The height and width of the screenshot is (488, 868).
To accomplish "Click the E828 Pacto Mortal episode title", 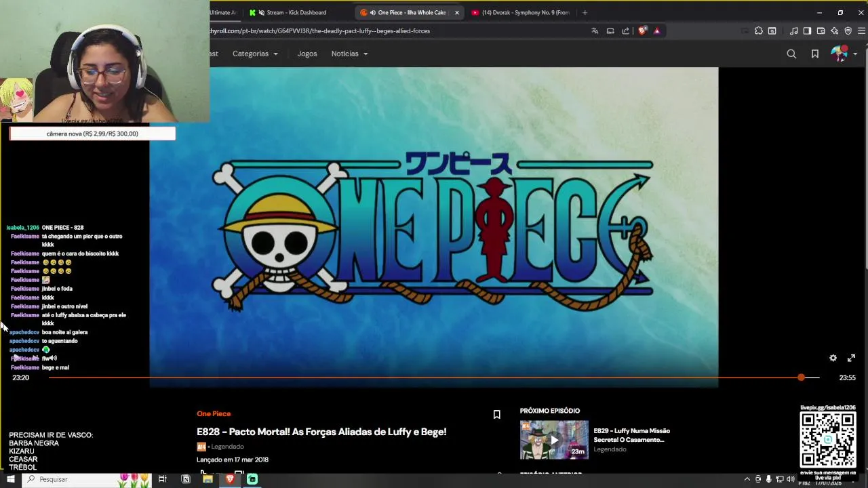I will point(321,432).
